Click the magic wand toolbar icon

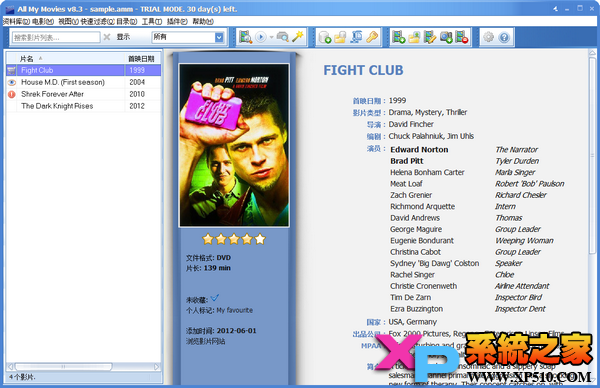click(298, 37)
